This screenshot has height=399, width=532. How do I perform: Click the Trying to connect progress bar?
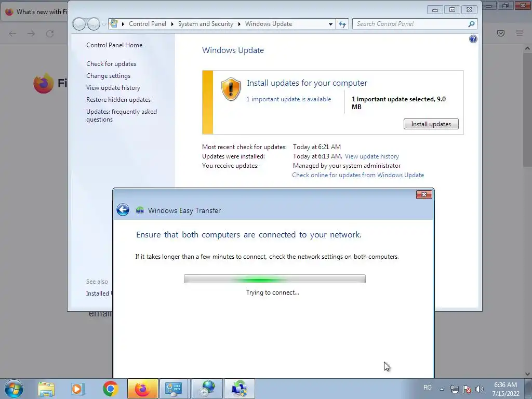pyautogui.click(x=274, y=279)
